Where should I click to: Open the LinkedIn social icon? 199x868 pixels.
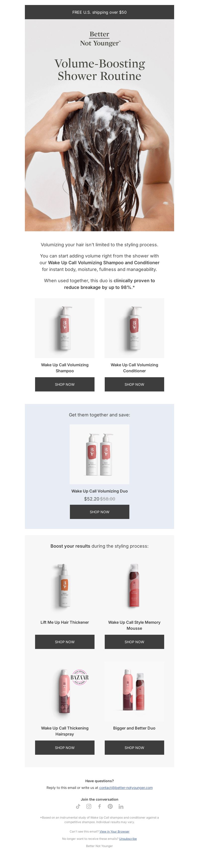(x=121, y=806)
